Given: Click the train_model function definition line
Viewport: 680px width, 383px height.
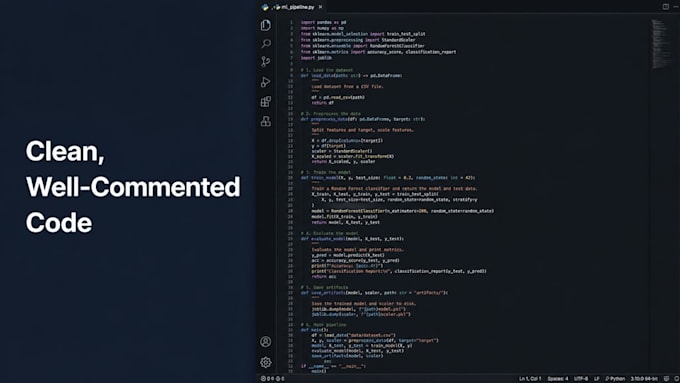Looking at the screenshot, I should (388, 177).
